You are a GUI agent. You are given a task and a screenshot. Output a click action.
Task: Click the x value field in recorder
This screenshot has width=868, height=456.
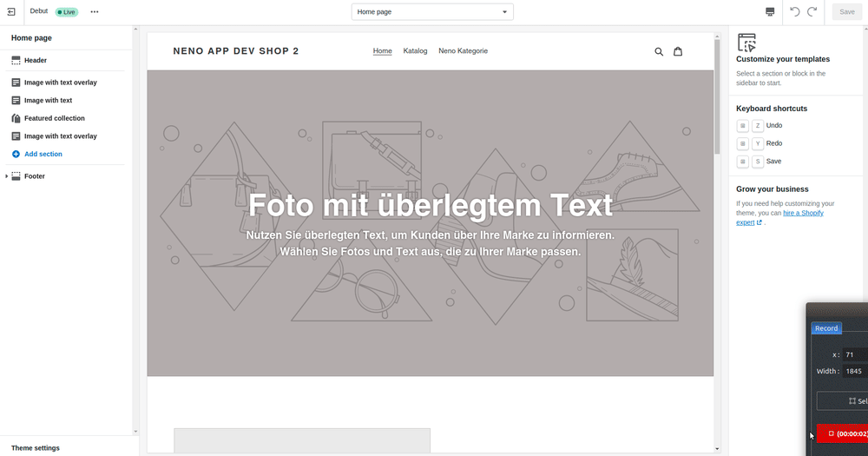click(855, 354)
